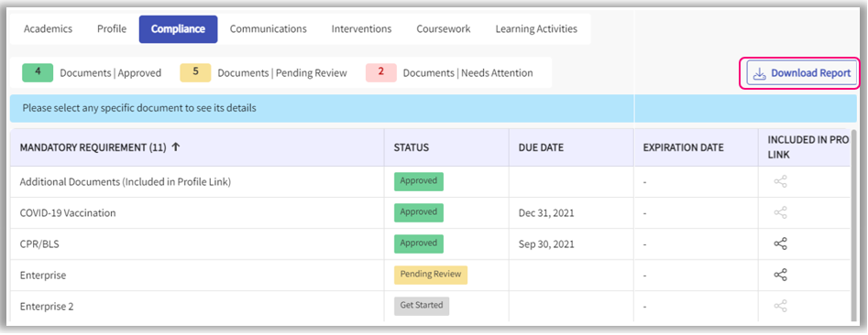Filter by green Approved documents count badge
This screenshot has height=335, width=868.
coord(38,73)
